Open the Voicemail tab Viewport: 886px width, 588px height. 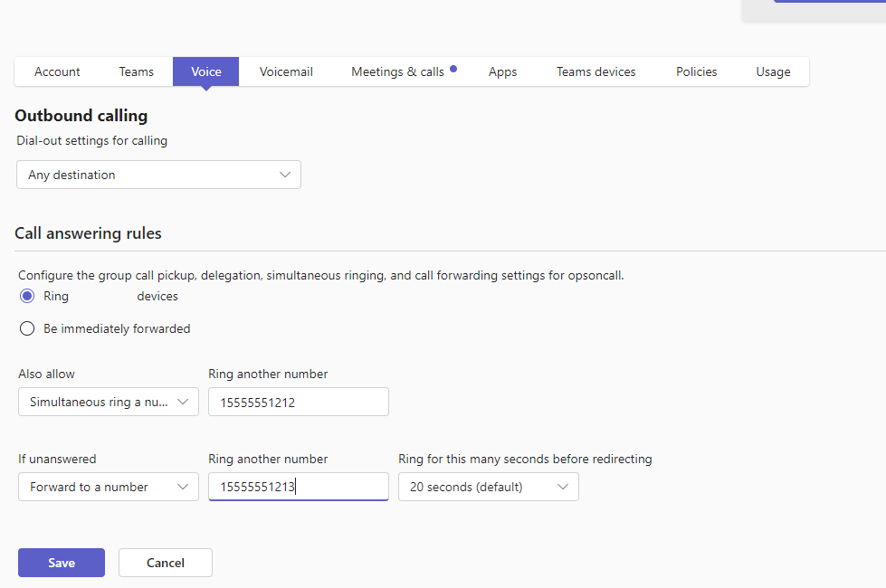pos(286,71)
